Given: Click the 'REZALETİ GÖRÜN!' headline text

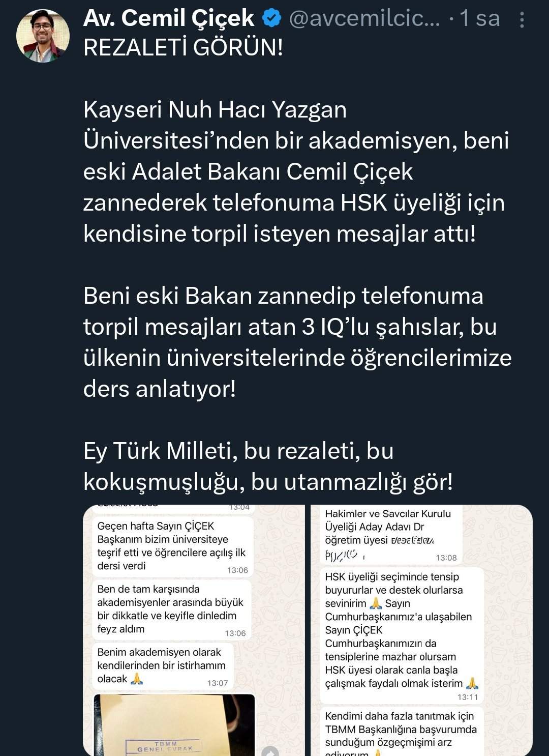Looking at the screenshot, I should tap(183, 48).
